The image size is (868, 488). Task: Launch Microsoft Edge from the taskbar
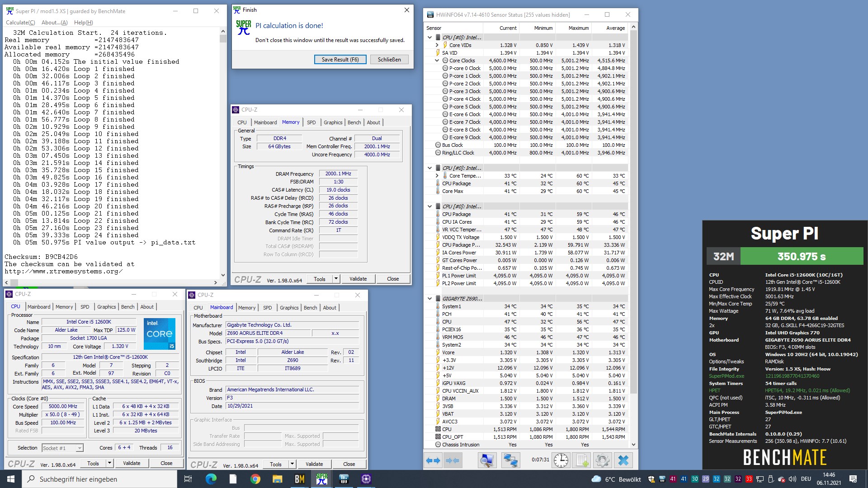pyautogui.click(x=211, y=479)
